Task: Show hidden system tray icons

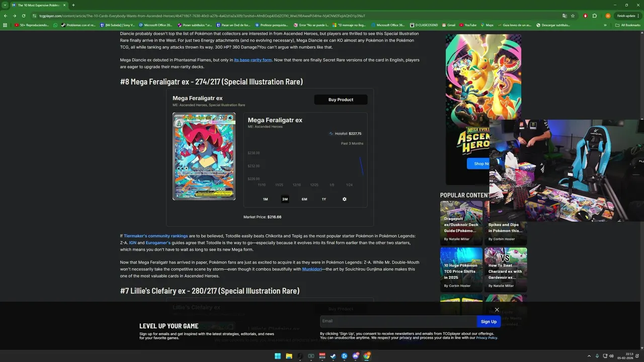Action: (589, 356)
